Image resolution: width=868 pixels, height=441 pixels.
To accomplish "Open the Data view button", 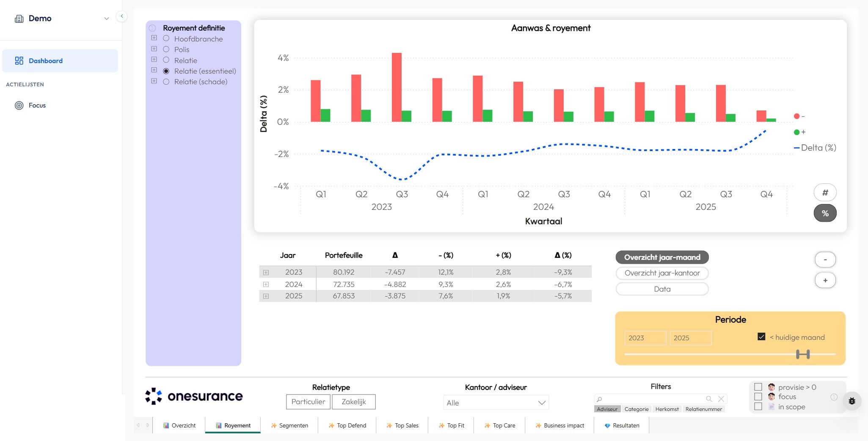I will point(661,289).
